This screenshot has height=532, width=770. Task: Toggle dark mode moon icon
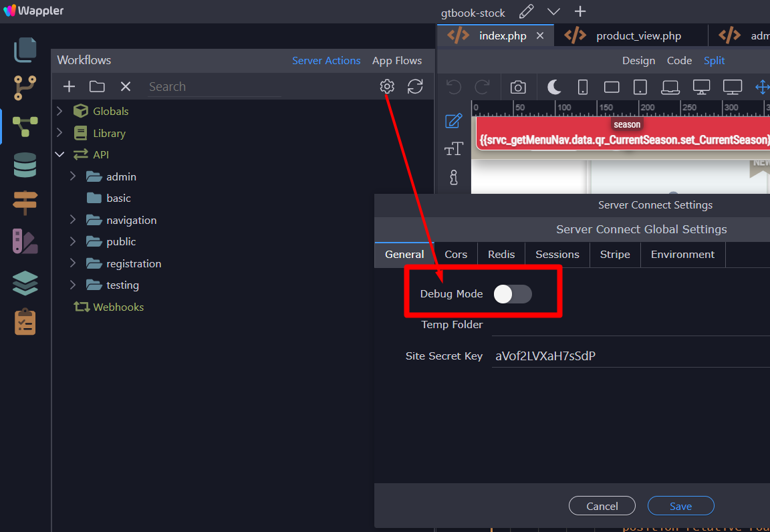pos(554,88)
